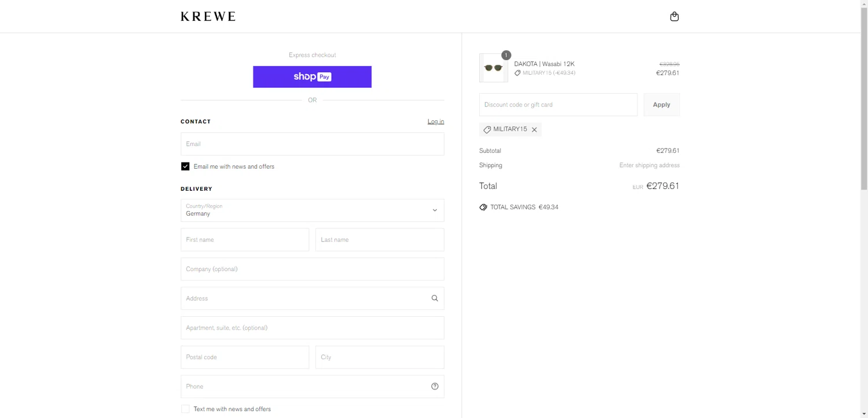Image resolution: width=868 pixels, height=418 pixels.
Task: Click the TOTAL SAVINGS €49.34 text
Action: click(524, 208)
